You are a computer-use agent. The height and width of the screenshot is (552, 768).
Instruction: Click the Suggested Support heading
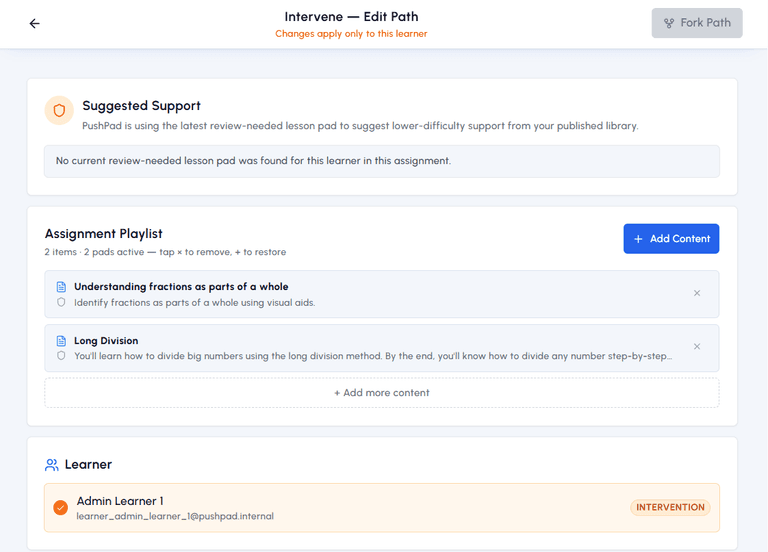[141, 106]
